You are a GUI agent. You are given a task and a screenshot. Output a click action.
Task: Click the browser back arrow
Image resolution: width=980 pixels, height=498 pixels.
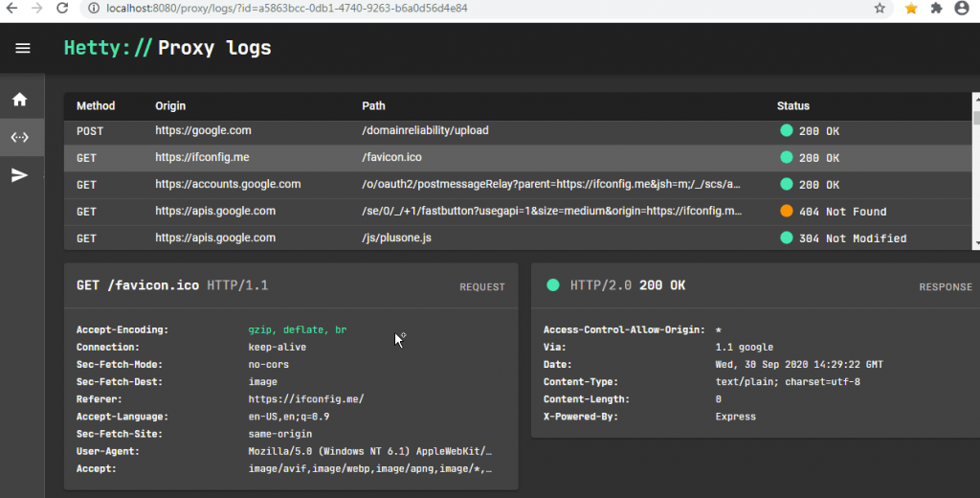(11, 8)
